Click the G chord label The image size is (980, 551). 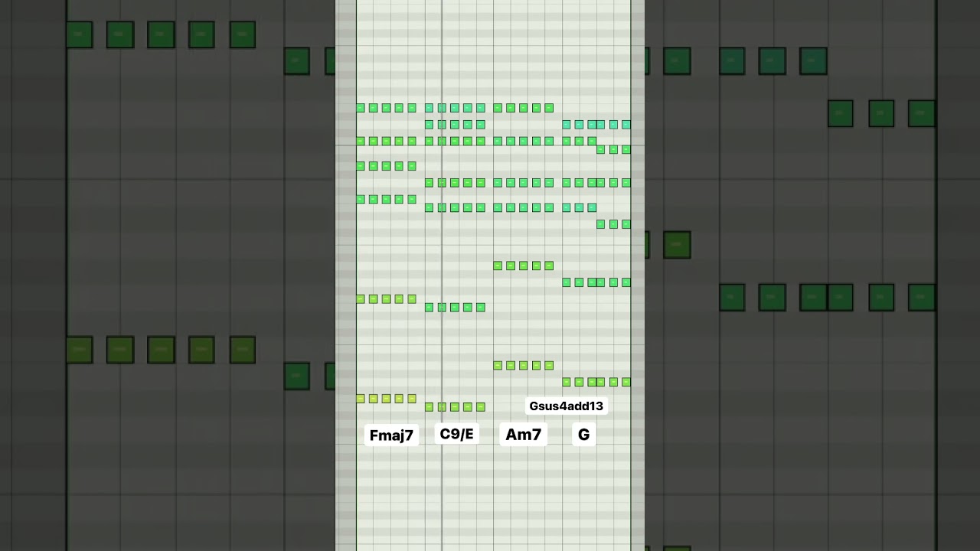click(583, 435)
